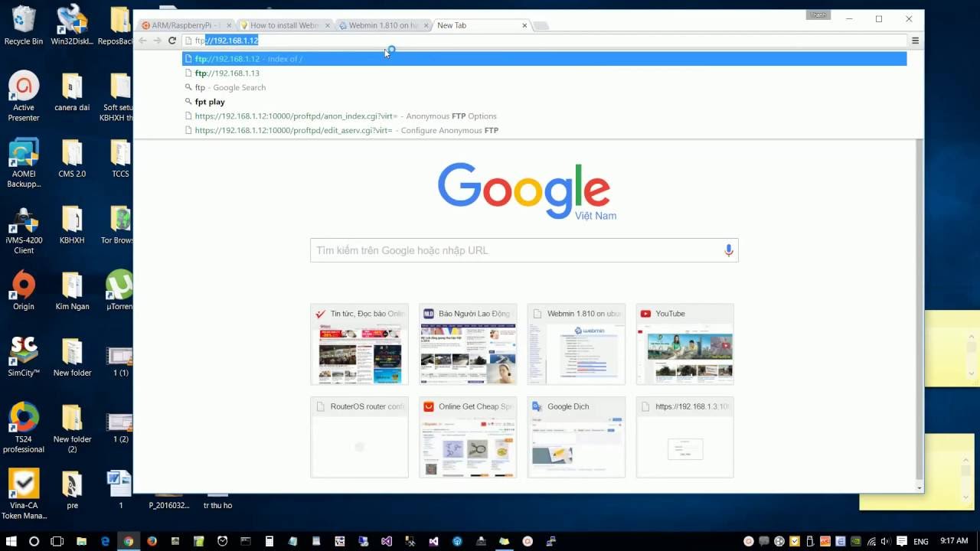The width and height of the screenshot is (980, 551).
Task: Close the New Tab tab
Action: coord(524,25)
